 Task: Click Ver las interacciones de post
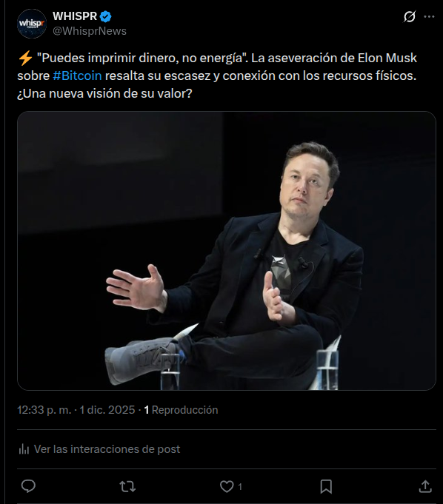[107, 449]
